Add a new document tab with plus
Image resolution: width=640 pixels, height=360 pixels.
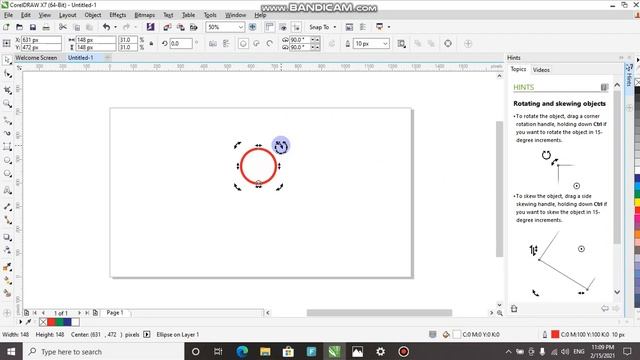point(107,58)
